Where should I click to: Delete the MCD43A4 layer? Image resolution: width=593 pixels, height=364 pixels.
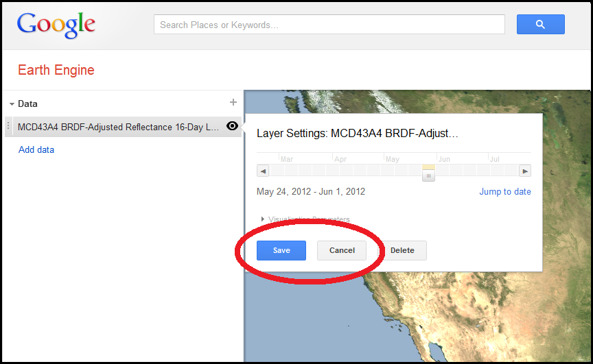pos(402,250)
